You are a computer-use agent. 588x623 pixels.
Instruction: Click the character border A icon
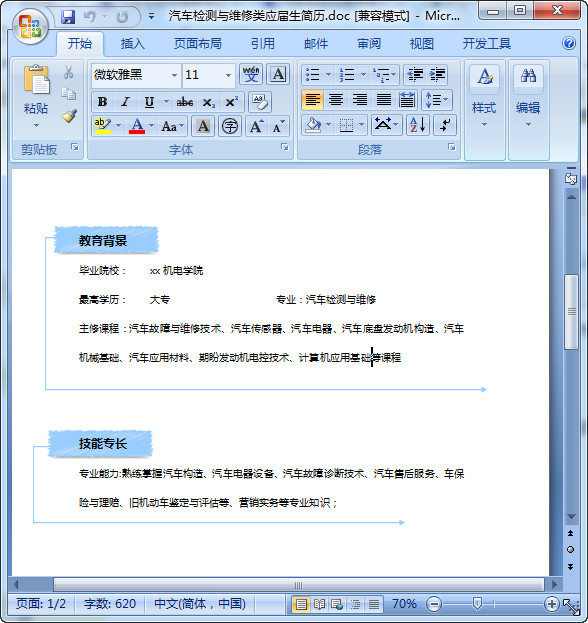click(x=278, y=74)
